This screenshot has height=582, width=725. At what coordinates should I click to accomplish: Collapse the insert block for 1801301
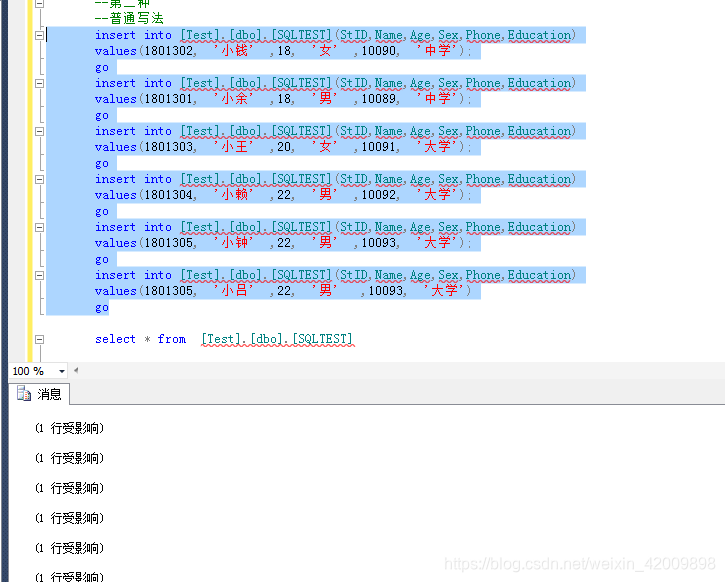[x=40, y=84]
